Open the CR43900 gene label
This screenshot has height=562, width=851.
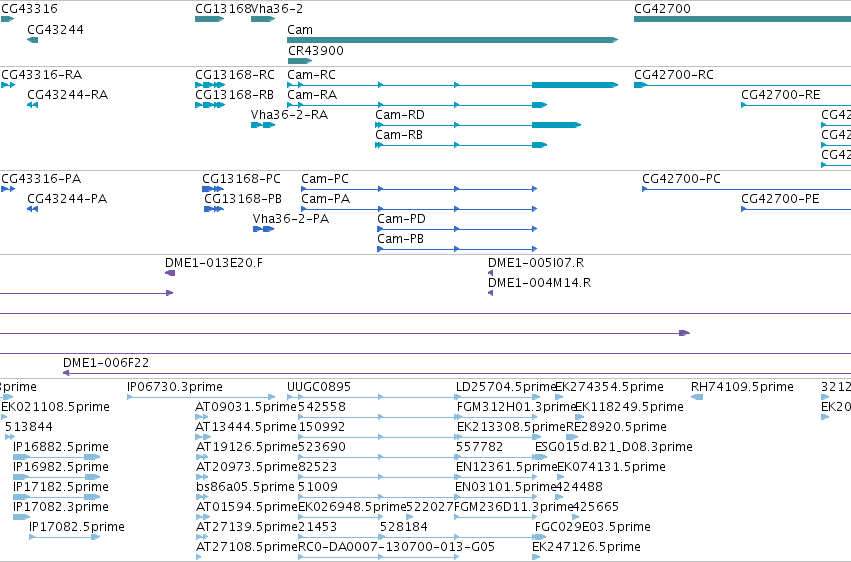point(316,51)
